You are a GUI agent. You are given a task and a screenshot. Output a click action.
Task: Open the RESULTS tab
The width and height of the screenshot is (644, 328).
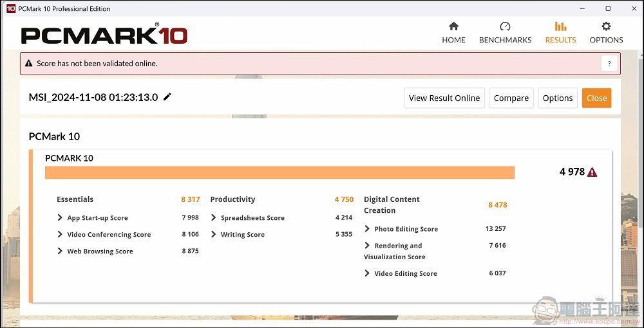pos(560,33)
